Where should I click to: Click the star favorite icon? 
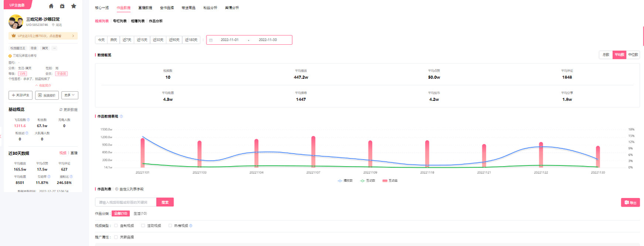(x=73, y=6)
